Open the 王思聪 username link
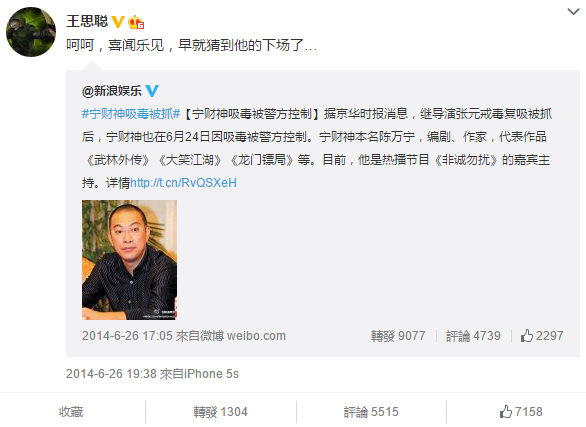Viewport: 586px width, 427px height. click(x=87, y=21)
